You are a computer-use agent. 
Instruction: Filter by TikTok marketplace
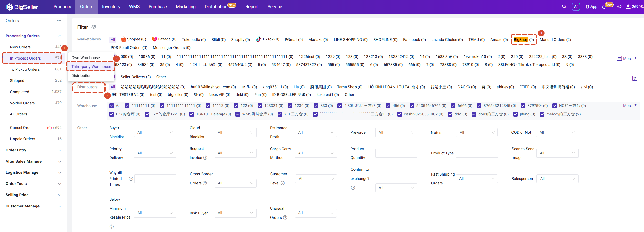(268, 39)
